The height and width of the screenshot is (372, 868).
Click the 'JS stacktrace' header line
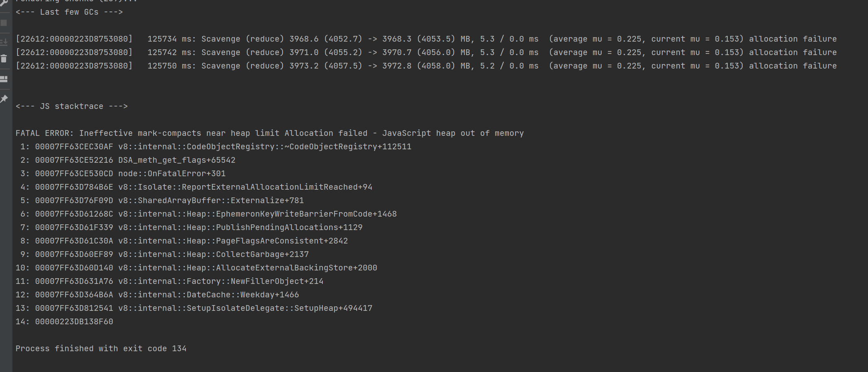click(x=72, y=106)
